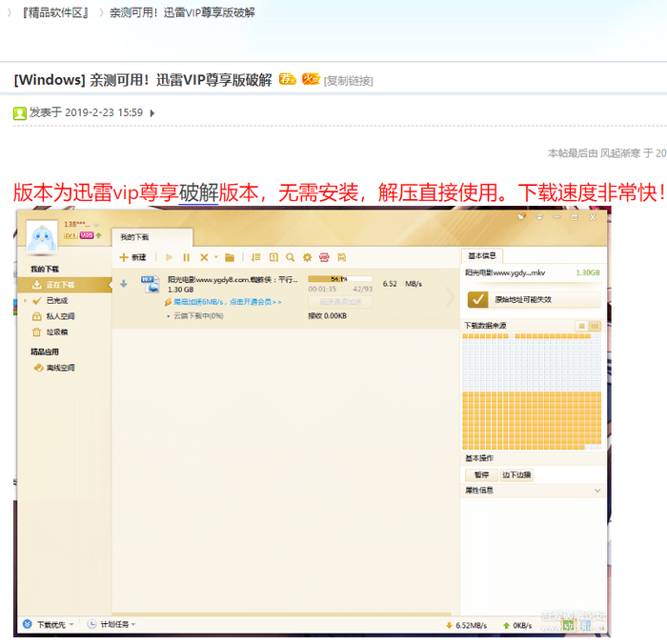This screenshot has width=667, height=644.
Task: Switch download data source to list view
Action: point(580,326)
